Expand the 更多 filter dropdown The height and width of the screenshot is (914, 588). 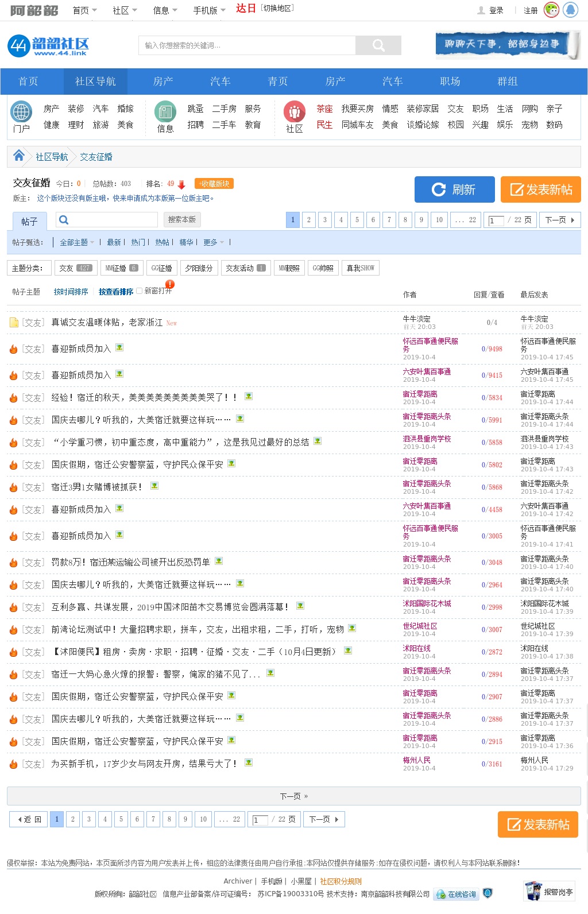tap(214, 242)
